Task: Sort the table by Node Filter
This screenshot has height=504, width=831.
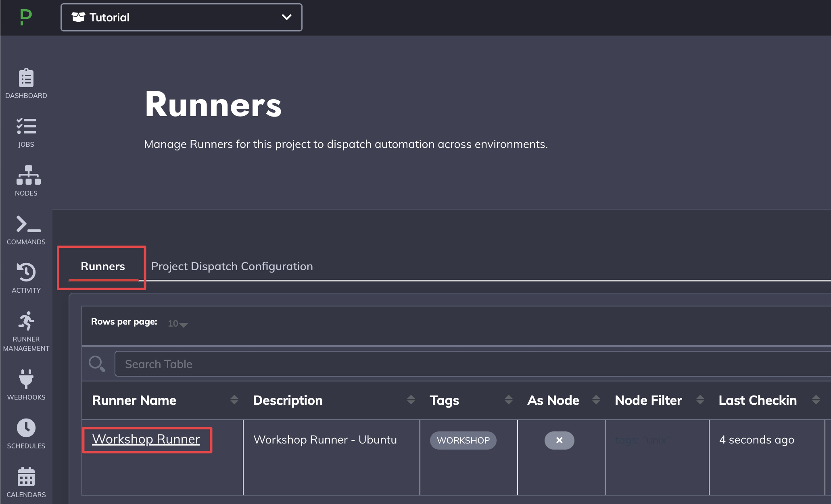Action: pyautogui.click(x=700, y=400)
